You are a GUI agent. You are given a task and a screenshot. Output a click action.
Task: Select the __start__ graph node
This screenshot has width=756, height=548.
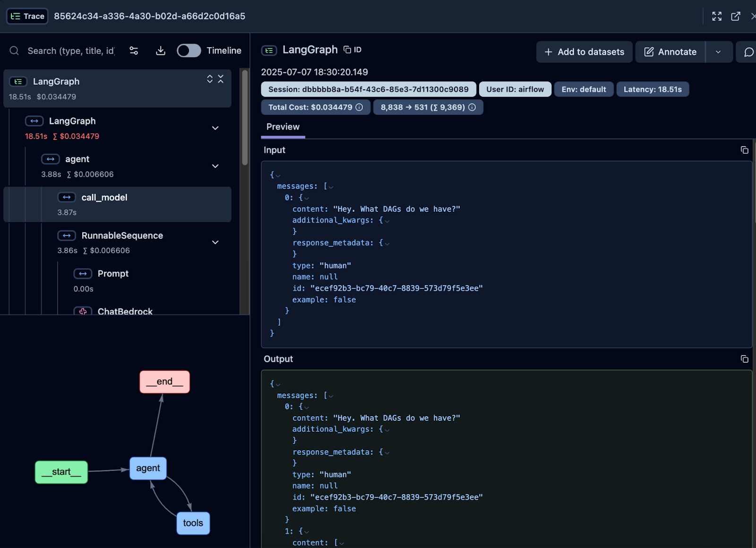[x=61, y=472]
